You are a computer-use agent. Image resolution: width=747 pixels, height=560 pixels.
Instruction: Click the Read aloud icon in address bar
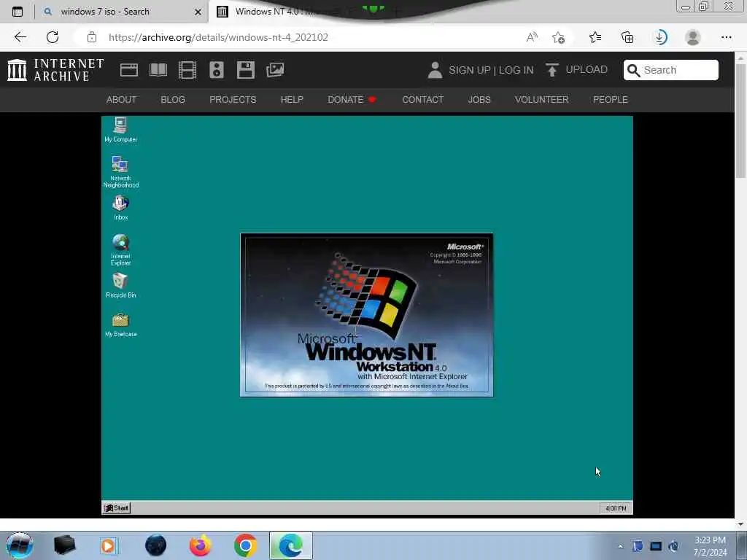(x=532, y=37)
